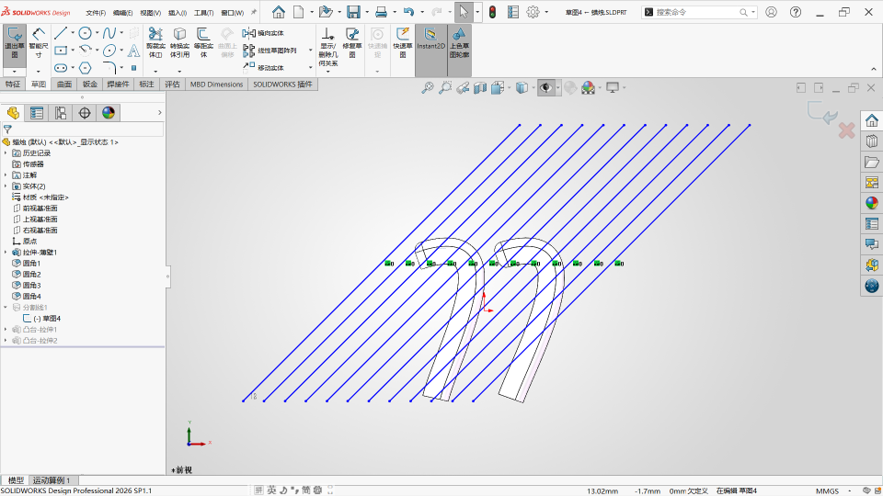Switch to 特征 ribbon tab
This screenshot has height=496, width=883.
point(12,84)
